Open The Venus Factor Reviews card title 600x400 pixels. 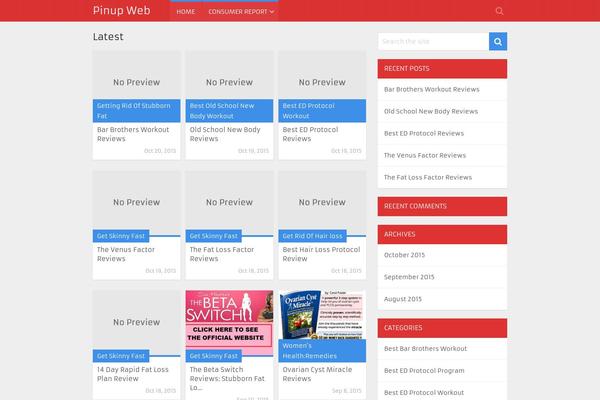pos(126,254)
